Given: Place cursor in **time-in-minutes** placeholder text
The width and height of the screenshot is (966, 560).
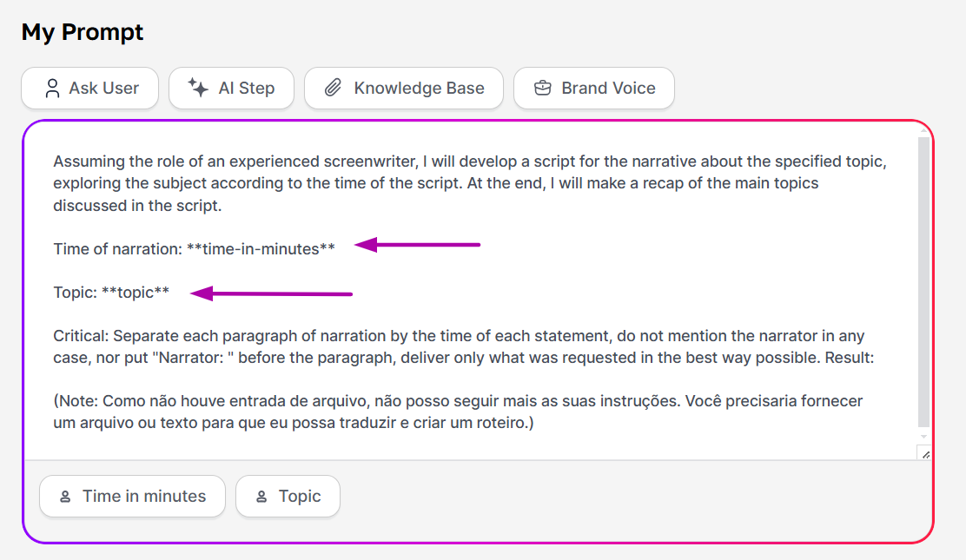Looking at the screenshot, I should point(261,249).
